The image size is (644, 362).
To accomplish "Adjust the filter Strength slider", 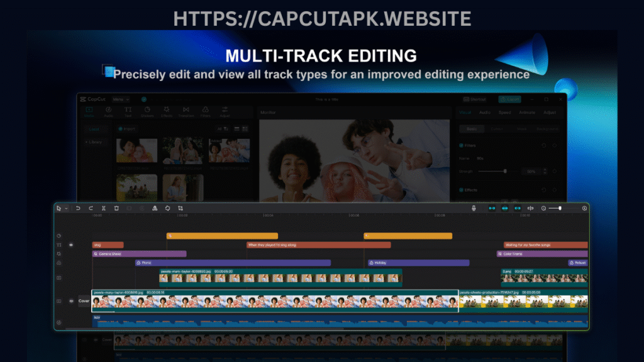I will tap(505, 171).
